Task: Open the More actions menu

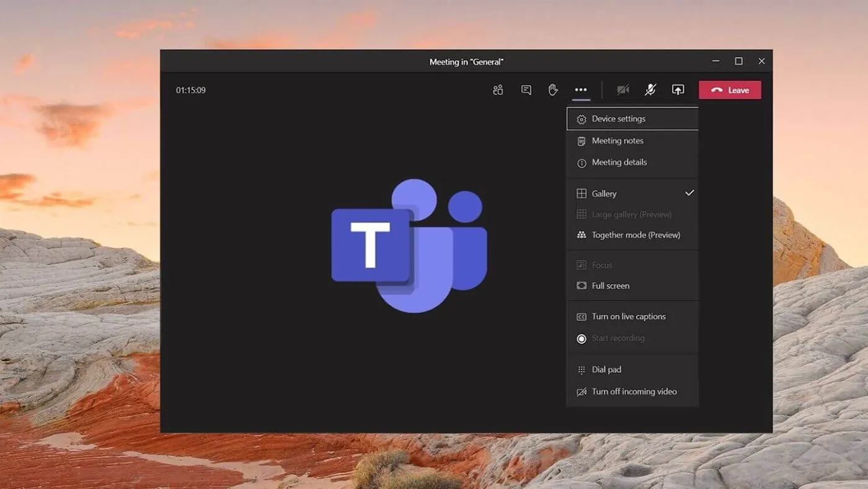Action: [x=580, y=89]
